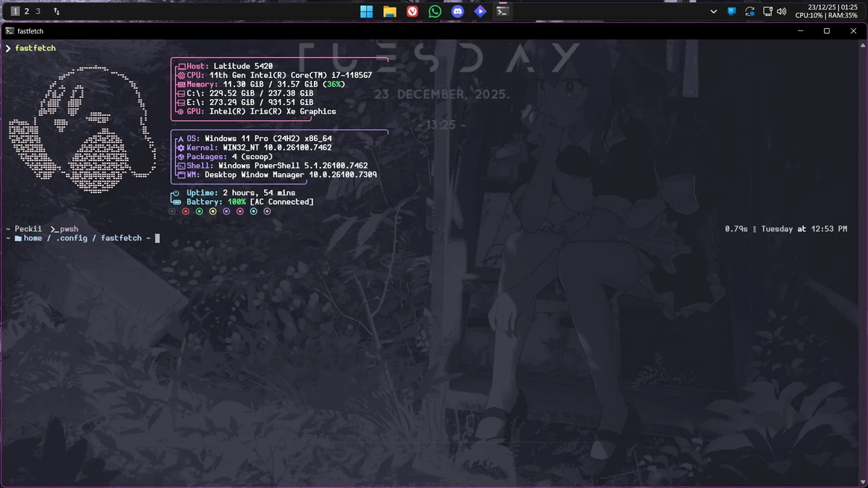Image resolution: width=868 pixels, height=488 pixels.
Task: Switch to workspace 2
Action: [x=27, y=12]
